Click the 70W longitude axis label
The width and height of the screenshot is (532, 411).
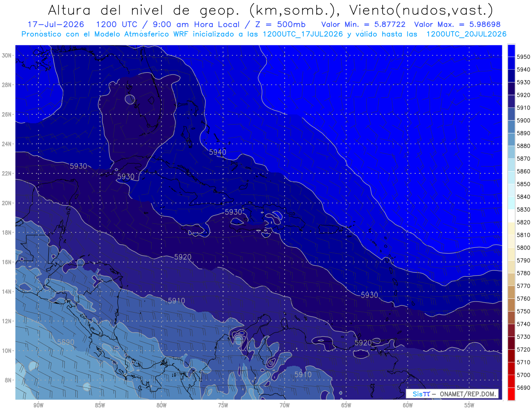[x=285, y=405]
